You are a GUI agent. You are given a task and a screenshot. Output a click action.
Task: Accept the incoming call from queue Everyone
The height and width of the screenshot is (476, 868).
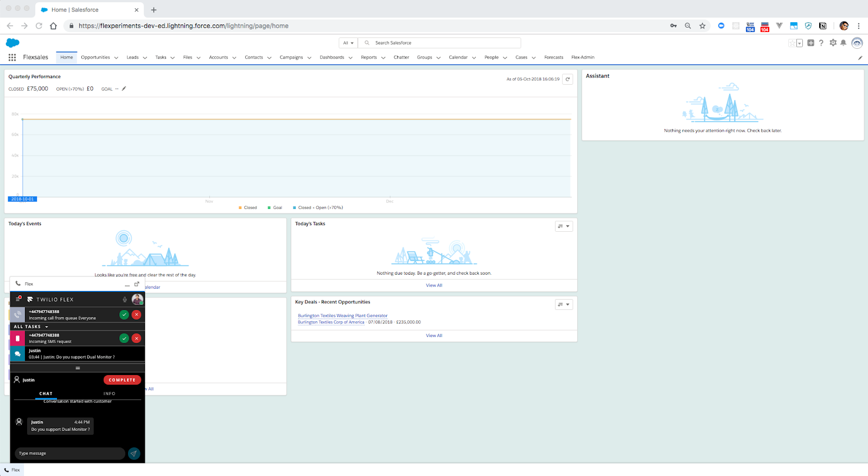pos(124,314)
